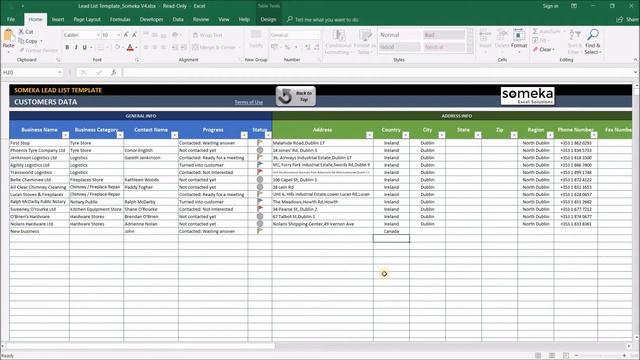Switch to the Design table tools tab
Viewport: 640px width, 360px height.
268,19
